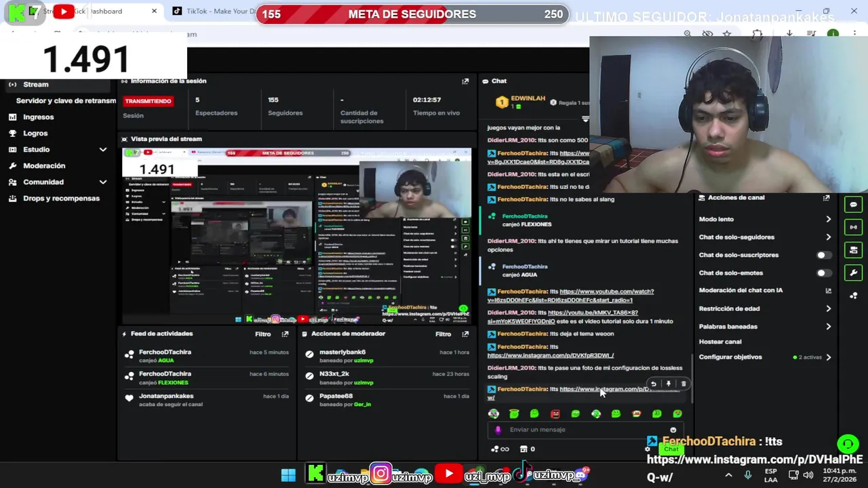Open the Windows Start menu
Viewport: 868px width, 488px height.
tap(288, 475)
